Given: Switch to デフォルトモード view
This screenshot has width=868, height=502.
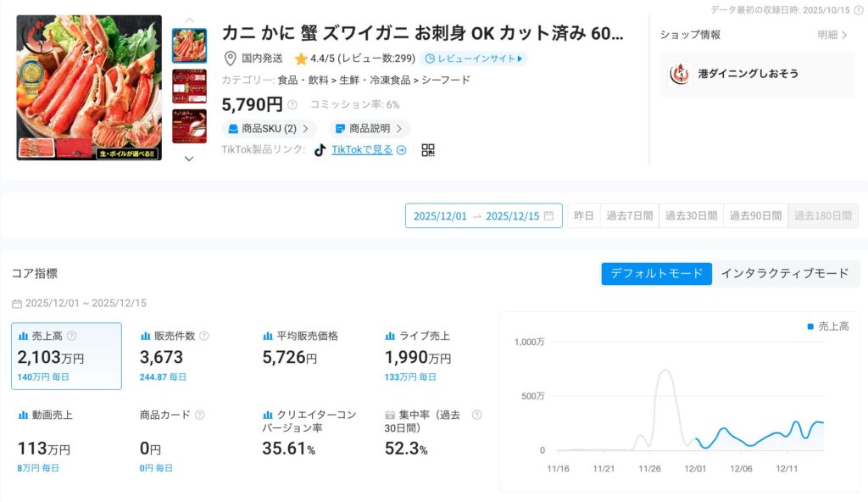Looking at the screenshot, I should (656, 274).
